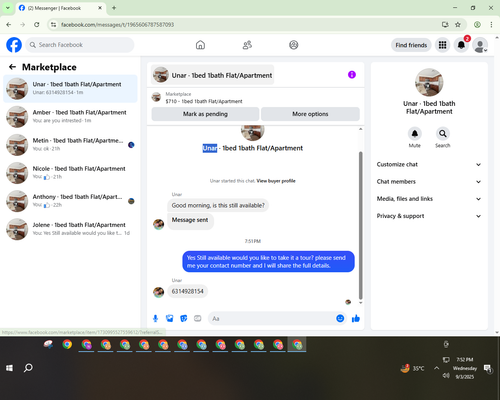Open the Unar chat header title
500x400 pixels.
213,75
